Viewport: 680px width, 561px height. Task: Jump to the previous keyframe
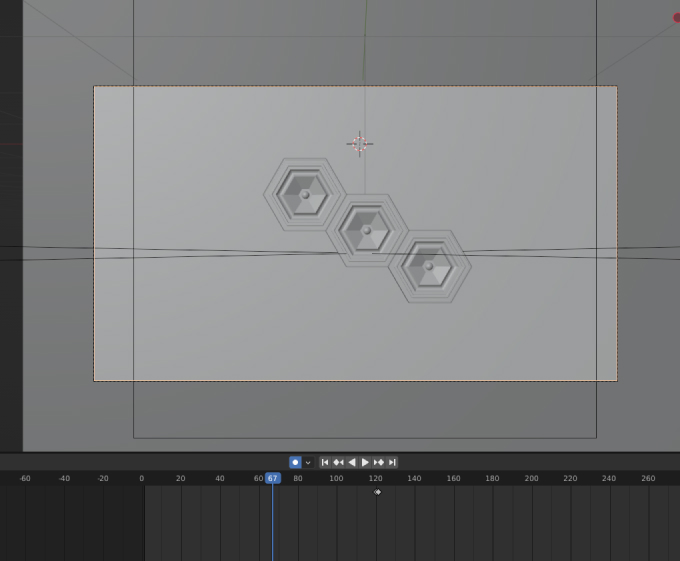338,462
